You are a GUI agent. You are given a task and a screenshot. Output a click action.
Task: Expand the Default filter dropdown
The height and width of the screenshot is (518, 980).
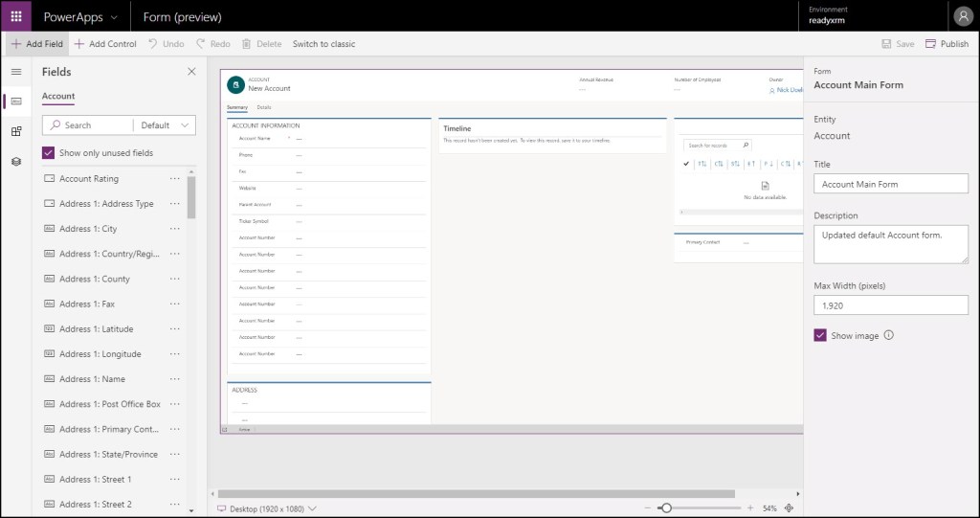pyautogui.click(x=167, y=125)
